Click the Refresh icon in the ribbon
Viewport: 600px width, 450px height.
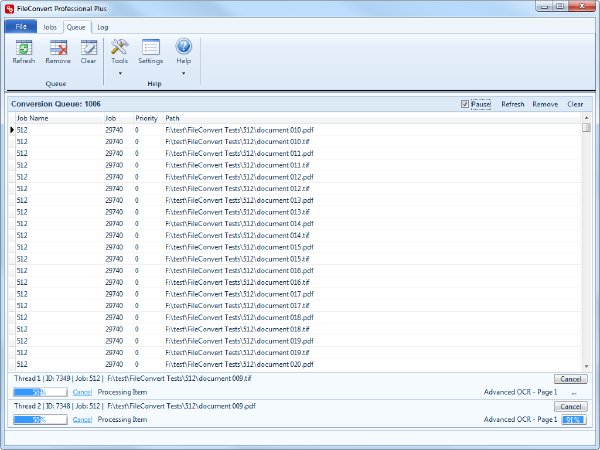click(x=24, y=47)
